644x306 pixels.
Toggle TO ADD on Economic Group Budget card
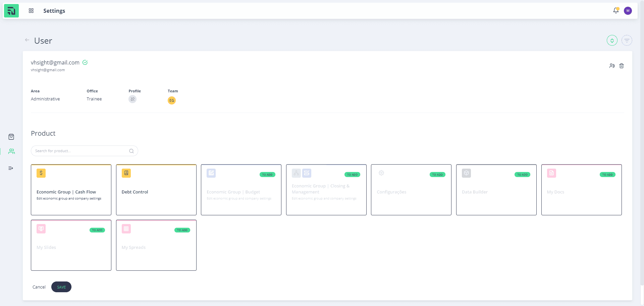point(267,175)
